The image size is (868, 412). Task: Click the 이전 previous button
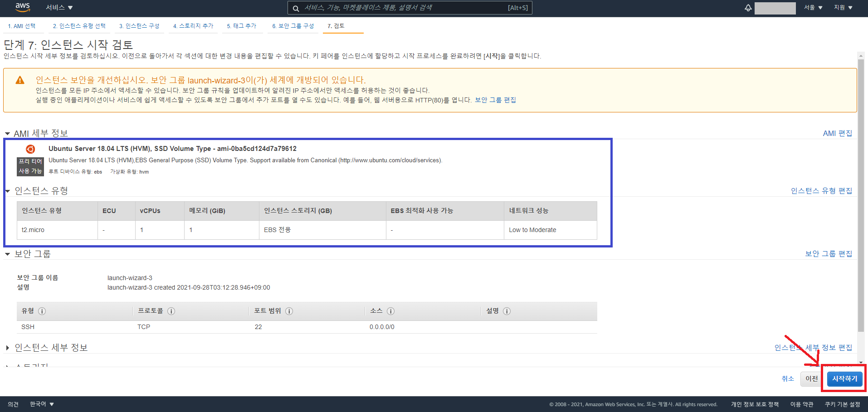pos(812,379)
